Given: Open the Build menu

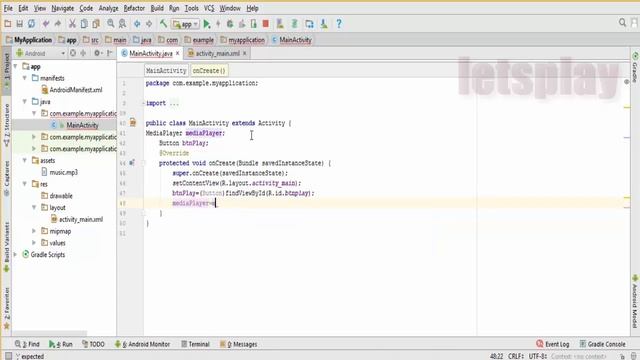Looking at the screenshot, I should click(x=157, y=8).
